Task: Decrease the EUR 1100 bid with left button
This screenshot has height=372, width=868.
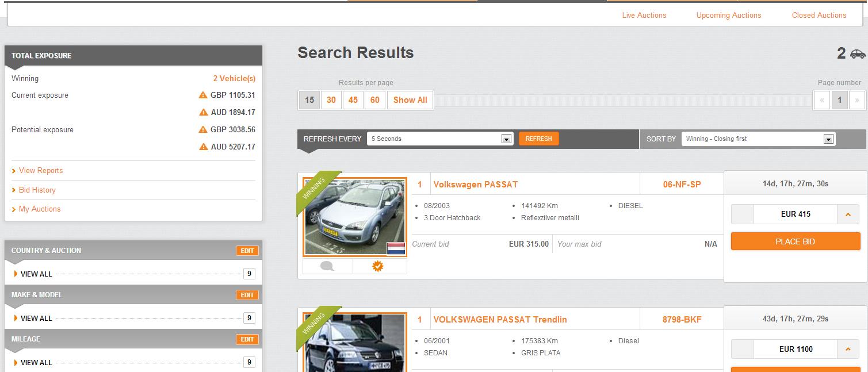Action: tap(743, 350)
